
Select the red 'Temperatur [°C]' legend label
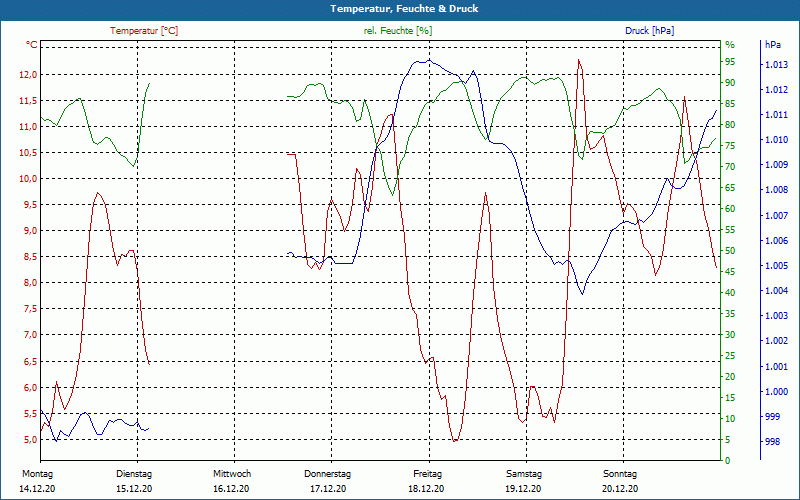pyautogui.click(x=144, y=31)
